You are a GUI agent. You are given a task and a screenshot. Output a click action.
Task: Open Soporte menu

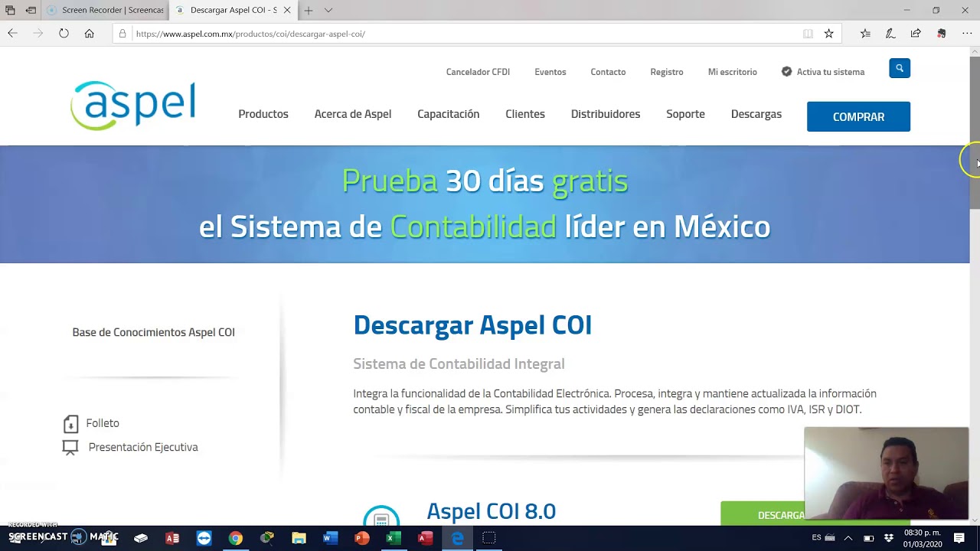tap(685, 114)
